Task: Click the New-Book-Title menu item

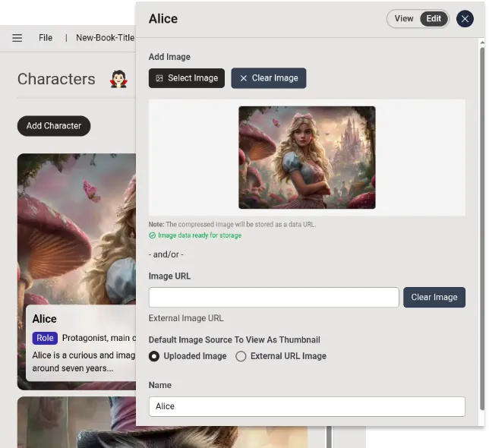Action: pos(105,38)
